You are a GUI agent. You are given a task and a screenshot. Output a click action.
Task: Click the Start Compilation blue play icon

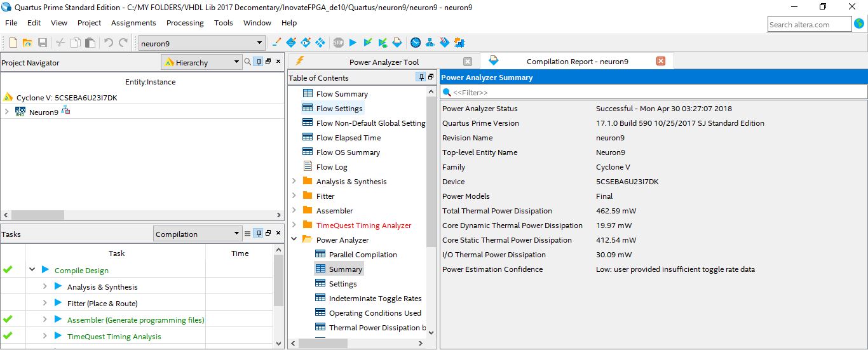click(x=353, y=43)
